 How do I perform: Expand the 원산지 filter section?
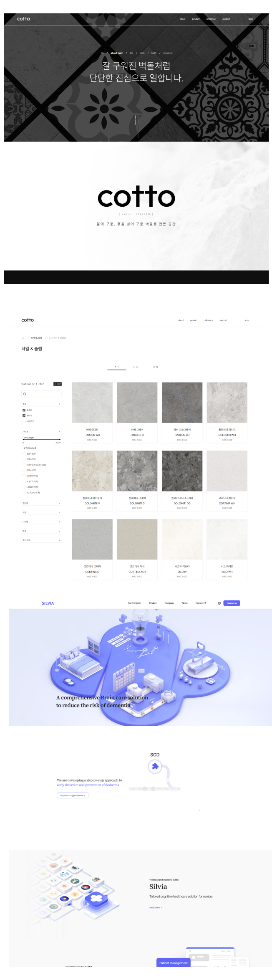click(59, 503)
